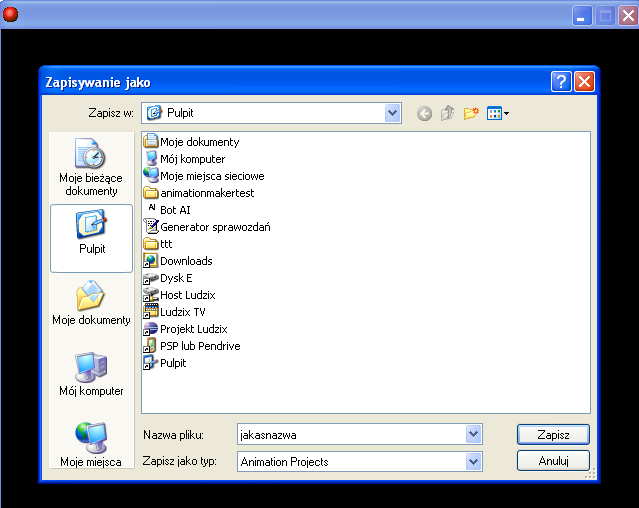
Task: Click the file name text field
Action: (x=350, y=435)
